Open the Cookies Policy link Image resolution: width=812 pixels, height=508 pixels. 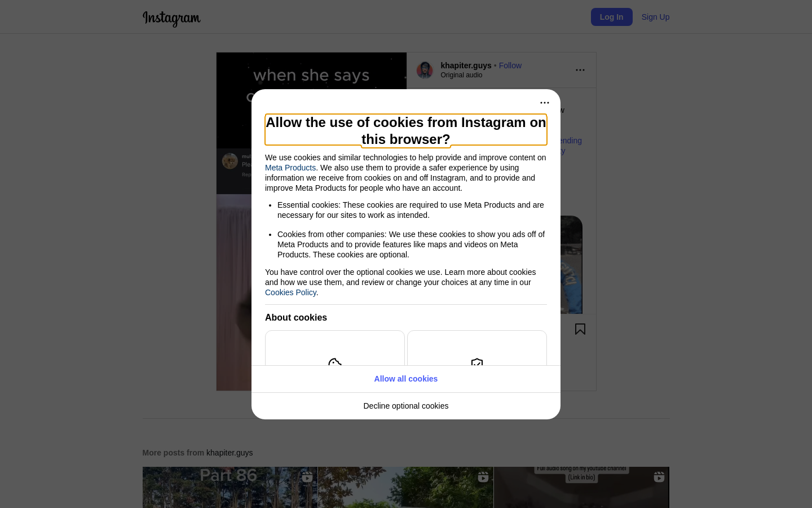click(290, 292)
